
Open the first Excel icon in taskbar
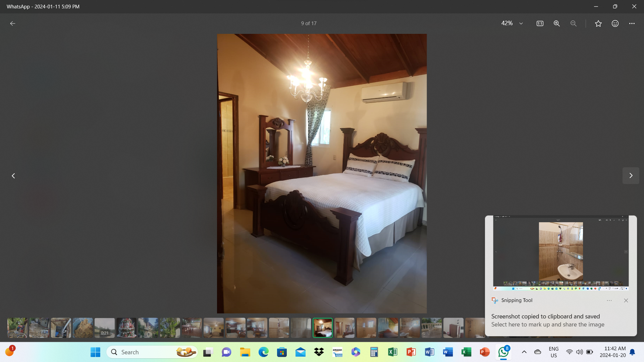click(x=393, y=352)
